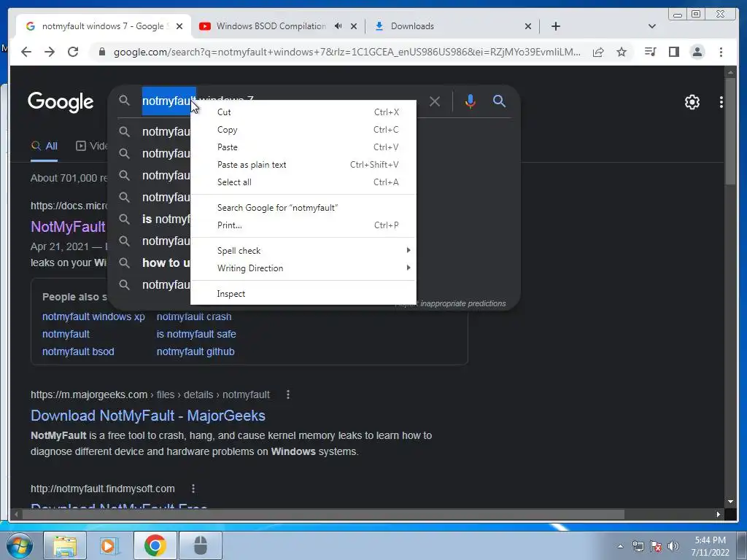Select the "is notmyf" search suggestion
The width and height of the screenshot is (747, 560).
click(x=166, y=219)
